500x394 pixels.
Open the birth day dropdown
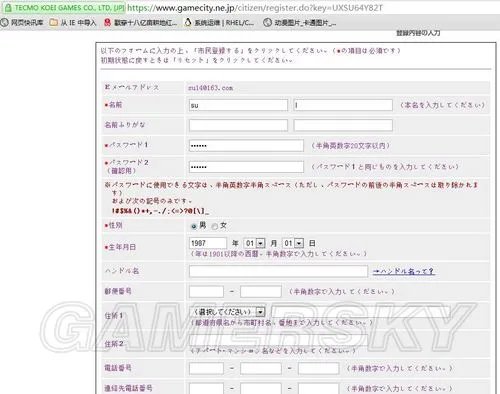coord(293,243)
